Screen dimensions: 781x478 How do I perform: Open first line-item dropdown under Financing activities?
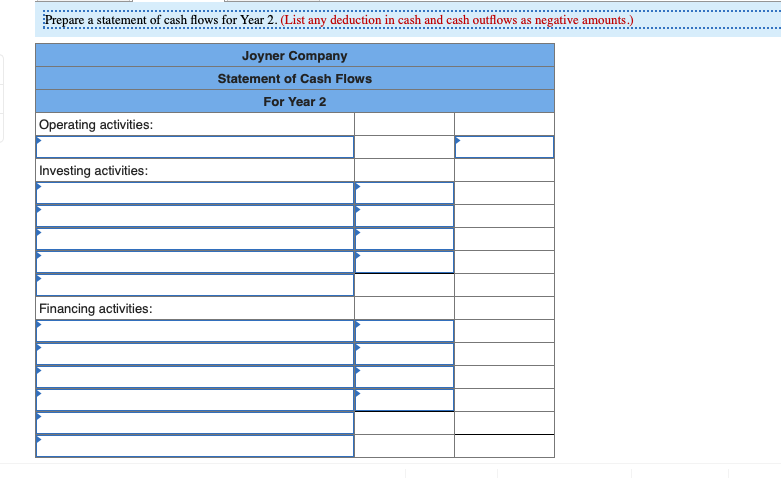pyautogui.click(x=195, y=331)
